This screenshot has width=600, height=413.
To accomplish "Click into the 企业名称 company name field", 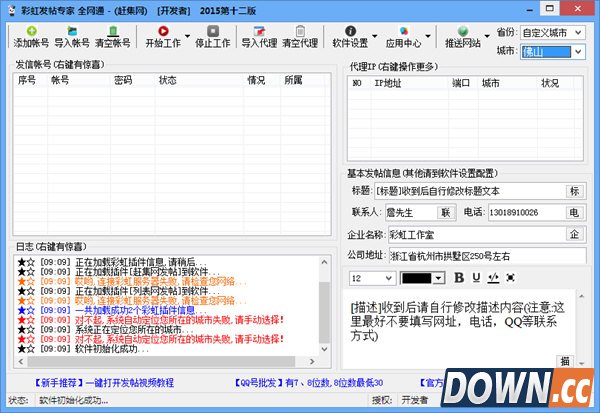I will 477,234.
